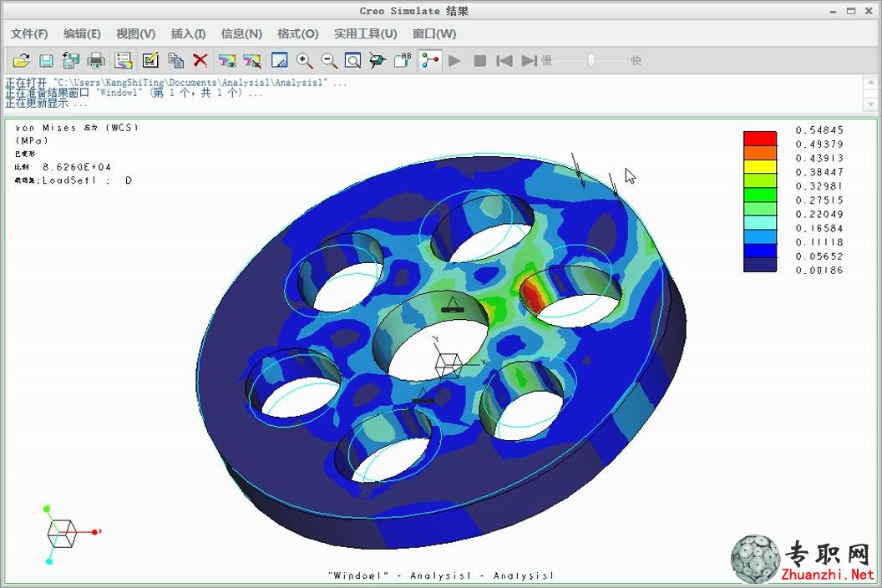Edit the selected result window definition

click(150, 60)
